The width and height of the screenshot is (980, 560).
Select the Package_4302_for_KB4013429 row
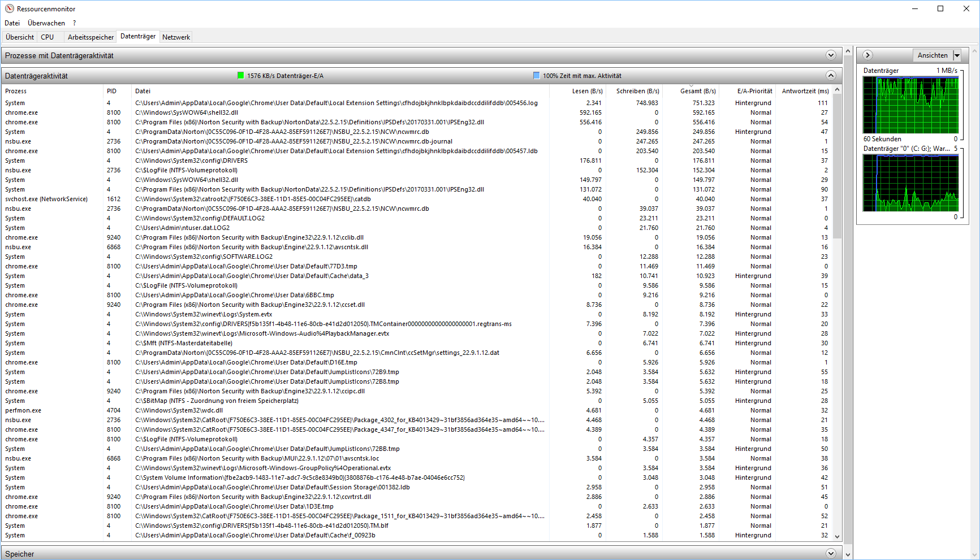click(x=417, y=420)
